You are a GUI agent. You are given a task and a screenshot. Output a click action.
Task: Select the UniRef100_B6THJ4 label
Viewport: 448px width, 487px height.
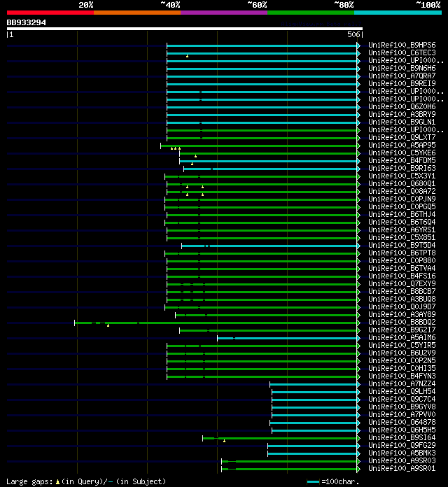tap(402, 214)
